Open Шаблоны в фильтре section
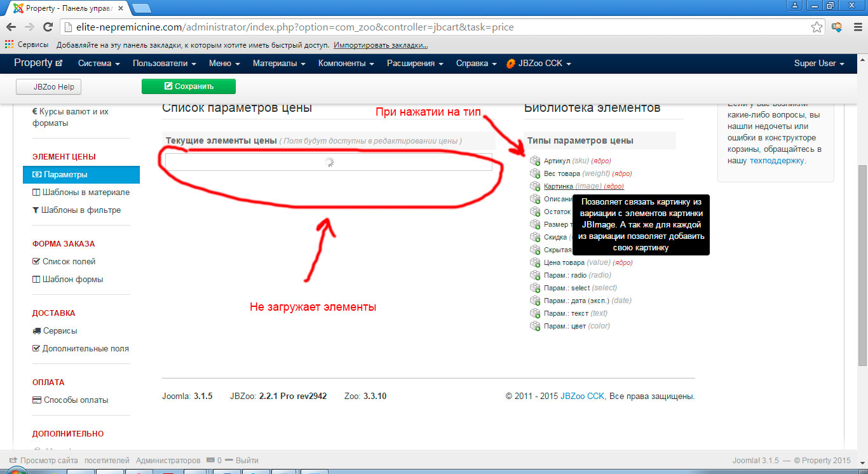 pyautogui.click(x=81, y=210)
